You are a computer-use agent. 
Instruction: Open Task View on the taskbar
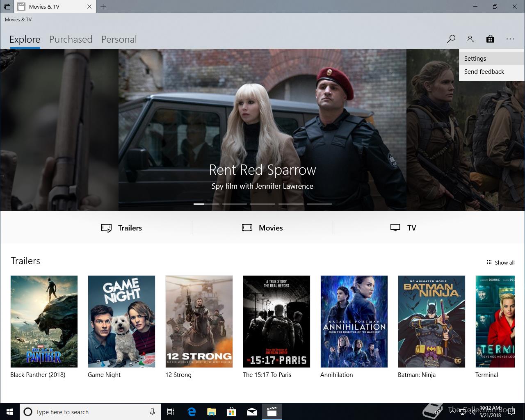pyautogui.click(x=171, y=412)
